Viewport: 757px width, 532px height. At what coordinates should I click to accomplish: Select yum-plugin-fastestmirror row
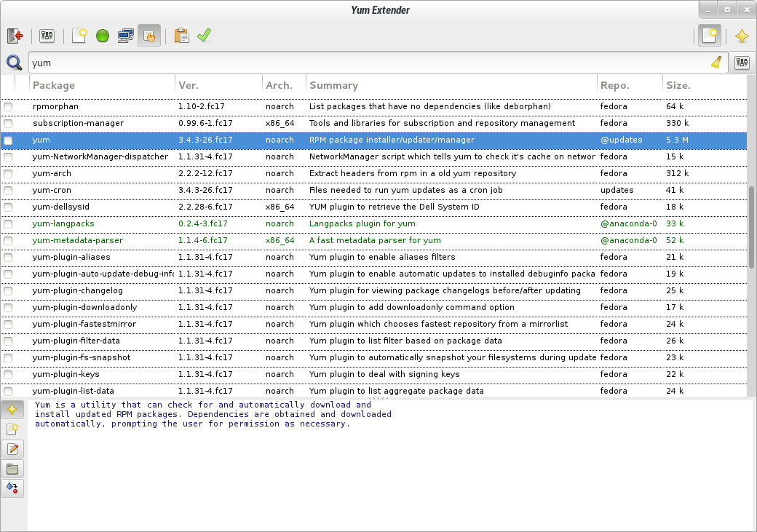[x=373, y=324]
